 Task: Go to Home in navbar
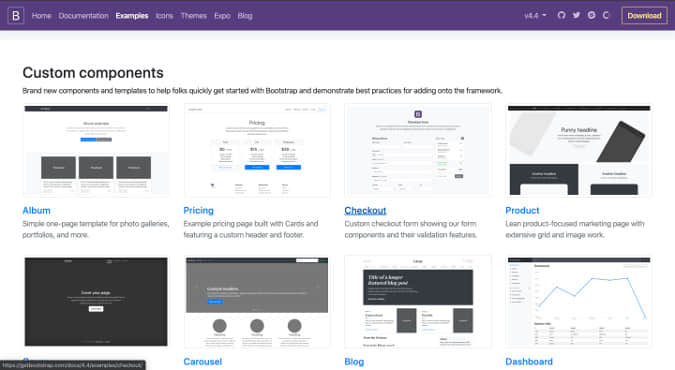click(41, 16)
